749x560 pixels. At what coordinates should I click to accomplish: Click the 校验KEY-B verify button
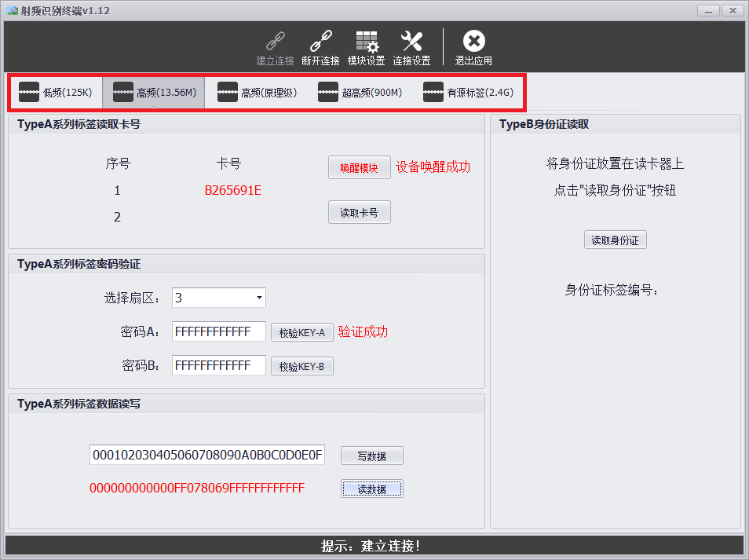coord(301,365)
